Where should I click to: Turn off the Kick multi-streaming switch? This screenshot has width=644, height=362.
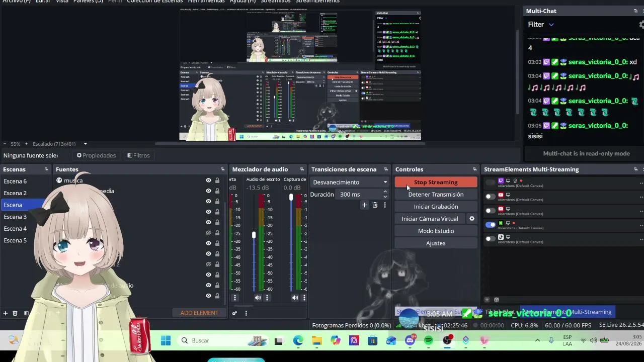491,225
